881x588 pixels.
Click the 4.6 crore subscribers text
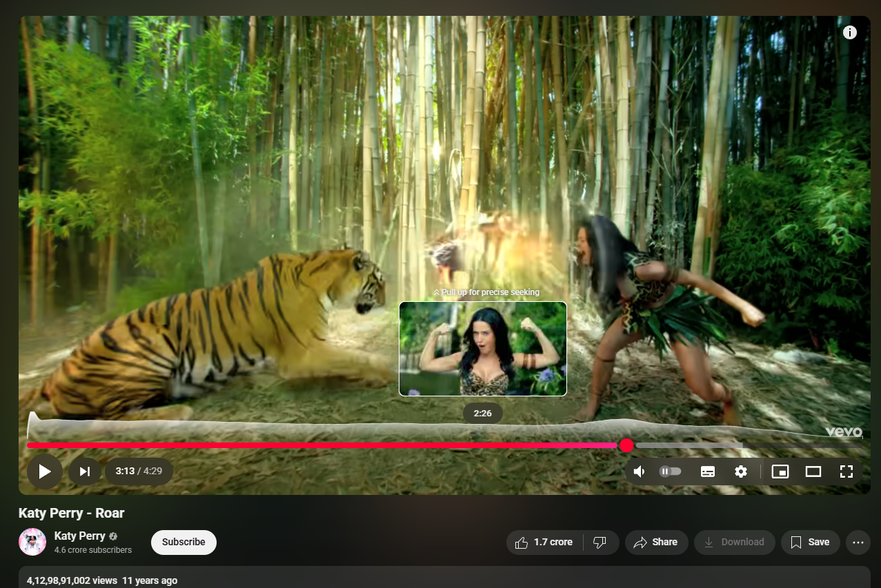tap(93, 550)
